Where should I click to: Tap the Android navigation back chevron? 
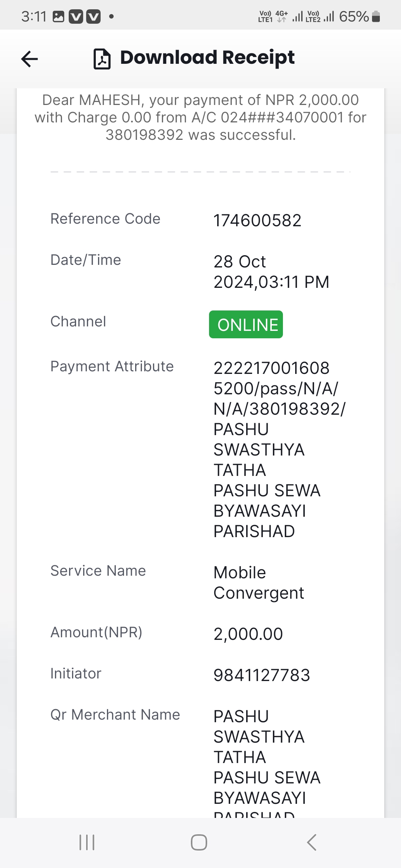tap(312, 842)
